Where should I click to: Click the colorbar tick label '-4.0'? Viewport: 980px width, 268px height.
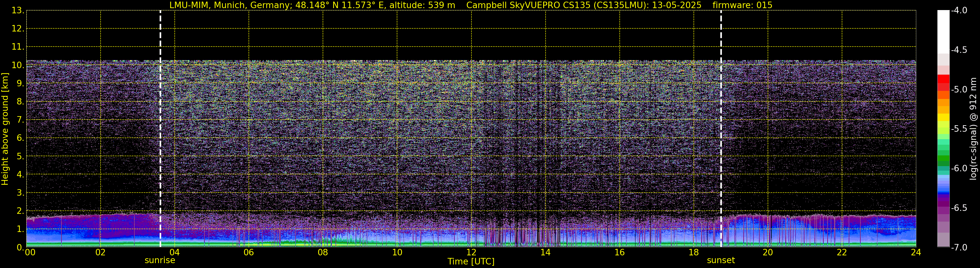959,11
